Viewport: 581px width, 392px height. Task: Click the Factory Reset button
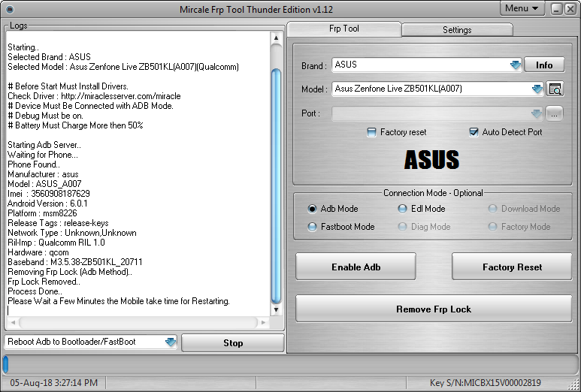click(x=512, y=267)
